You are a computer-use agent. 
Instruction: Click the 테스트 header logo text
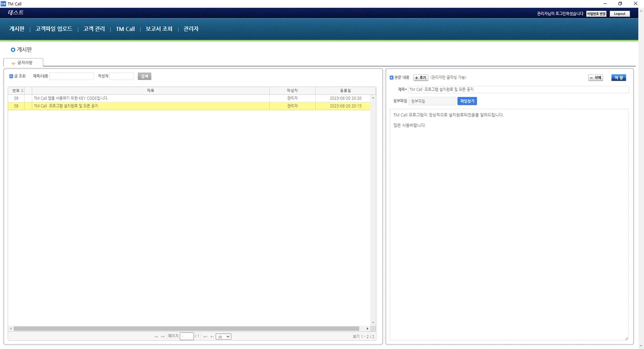tap(16, 13)
